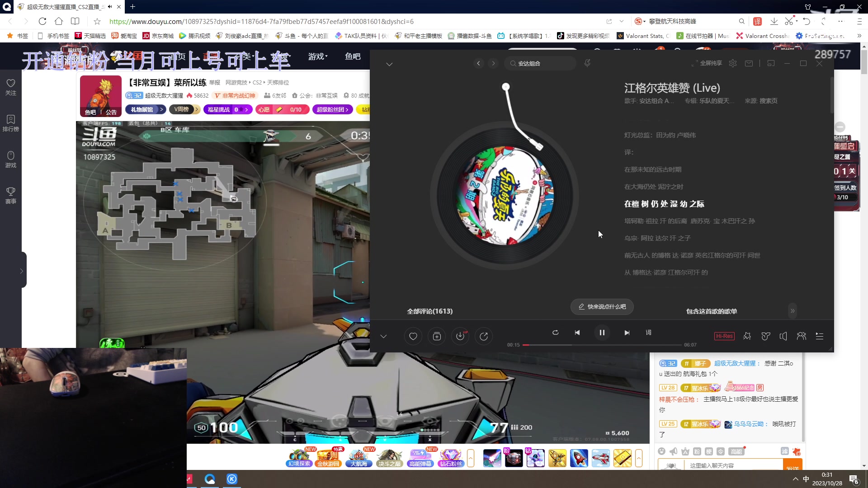The image size is (868, 488).
Task: Toggle loop playback mode in music player
Action: point(556,333)
